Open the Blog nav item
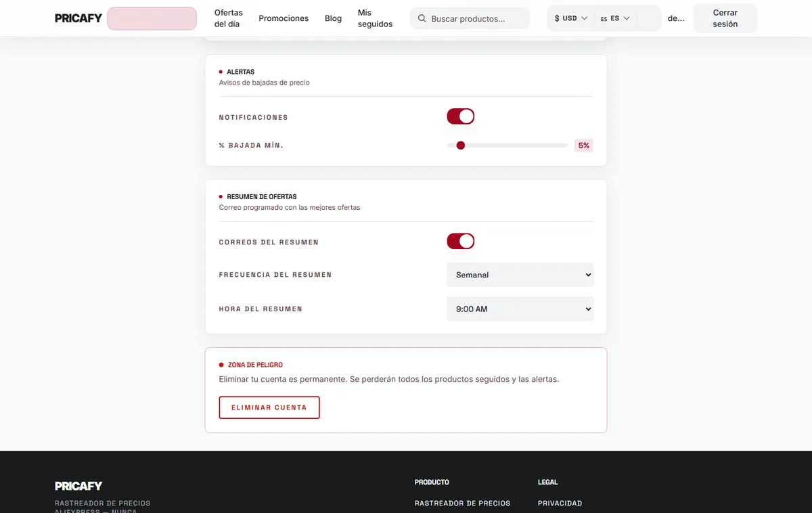 coord(333,18)
